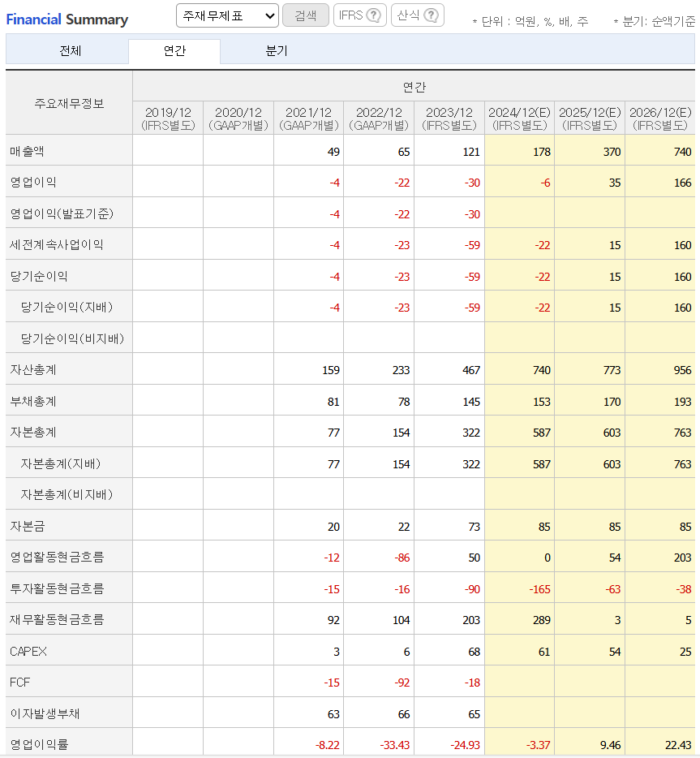Screen dimensions: 700x758
Task: Click the 자본총계(비지배) row label
Action: (67, 494)
